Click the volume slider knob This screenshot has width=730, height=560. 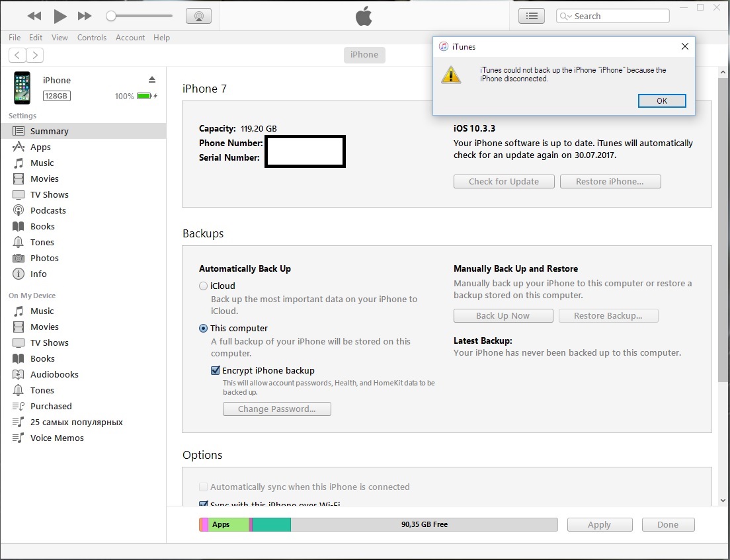click(x=111, y=17)
